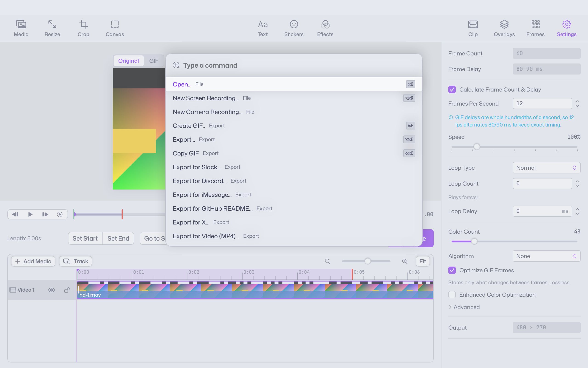Click the timeline Fit button
The height and width of the screenshot is (368, 588).
[x=423, y=262]
